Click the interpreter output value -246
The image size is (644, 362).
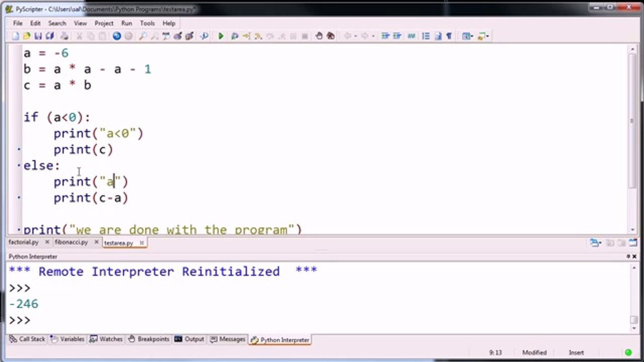(x=24, y=304)
